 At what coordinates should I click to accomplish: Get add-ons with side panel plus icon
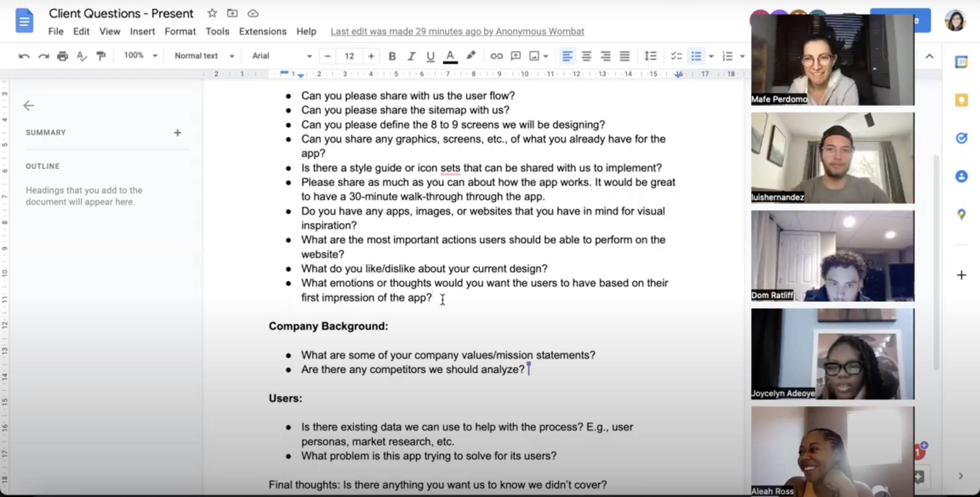click(x=961, y=275)
